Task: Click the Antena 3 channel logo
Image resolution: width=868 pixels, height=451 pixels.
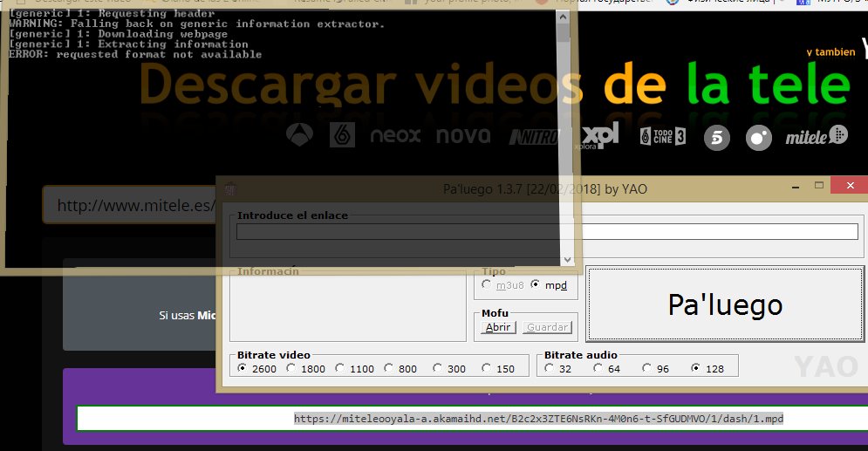Action: [x=299, y=135]
